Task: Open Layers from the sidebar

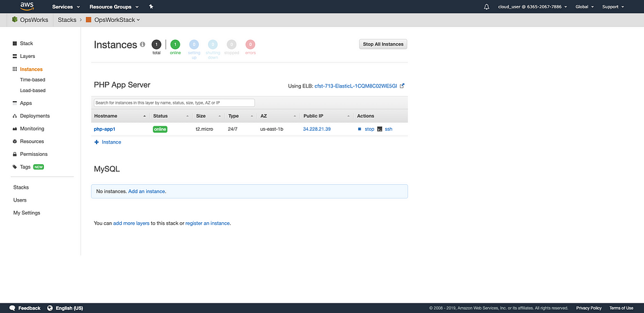Action: (28, 56)
